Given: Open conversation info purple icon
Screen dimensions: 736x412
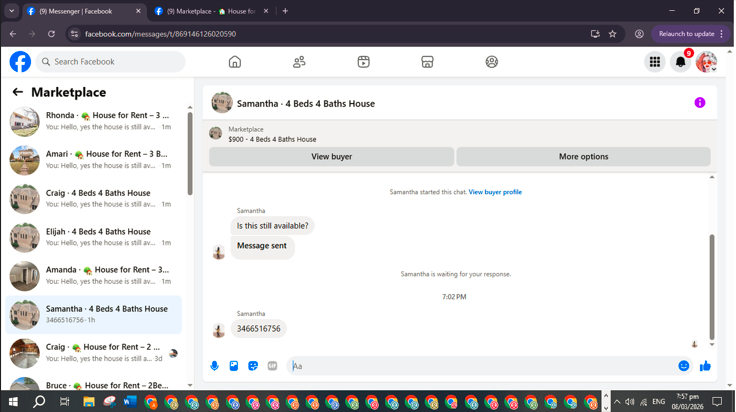Looking at the screenshot, I should [x=699, y=103].
